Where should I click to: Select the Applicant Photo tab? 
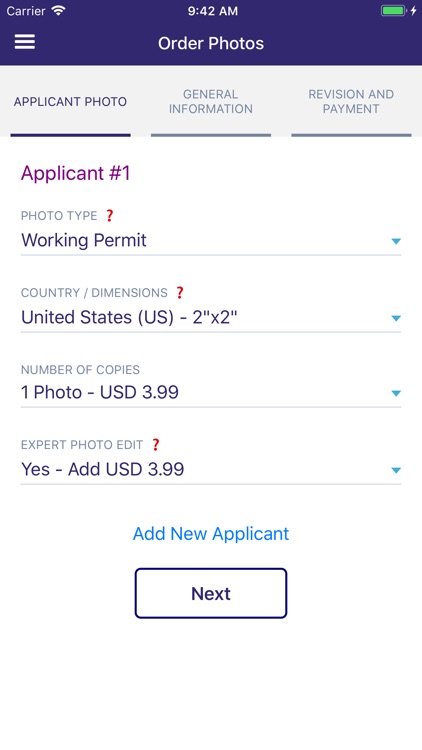[x=70, y=101]
